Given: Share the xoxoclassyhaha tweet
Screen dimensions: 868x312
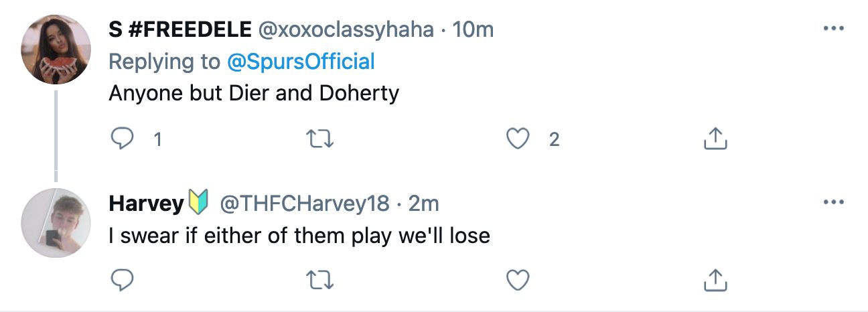Looking at the screenshot, I should (x=715, y=139).
